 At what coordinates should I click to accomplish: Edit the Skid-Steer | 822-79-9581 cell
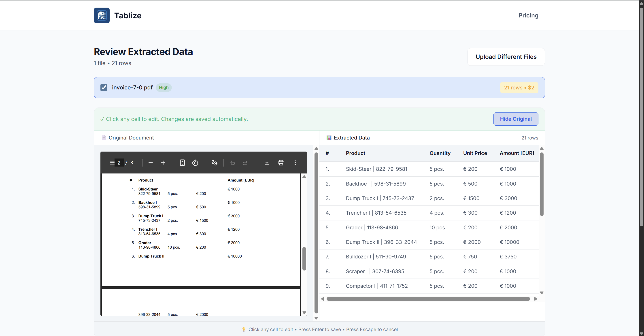coord(376,169)
